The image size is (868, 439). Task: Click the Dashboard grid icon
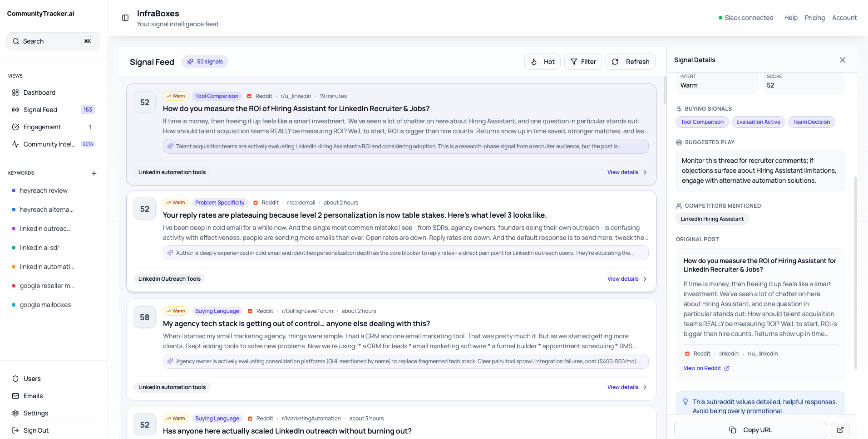[x=15, y=93]
